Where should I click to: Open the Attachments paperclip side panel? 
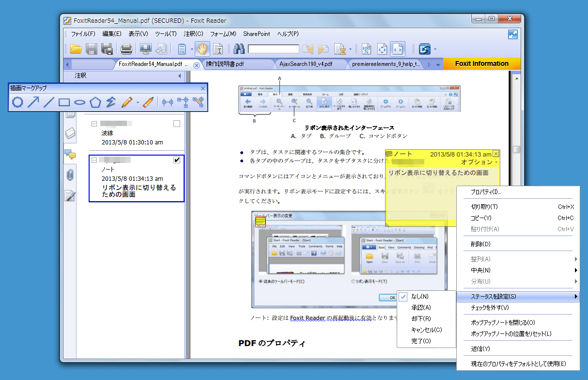point(70,175)
